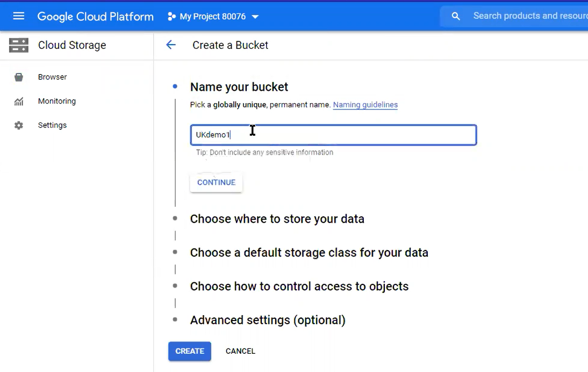Click the Google Cloud Platform logo text
The image size is (588, 372).
[x=96, y=17]
